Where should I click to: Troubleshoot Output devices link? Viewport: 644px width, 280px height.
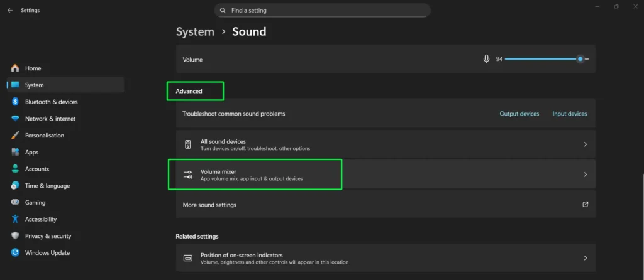point(519,114)
